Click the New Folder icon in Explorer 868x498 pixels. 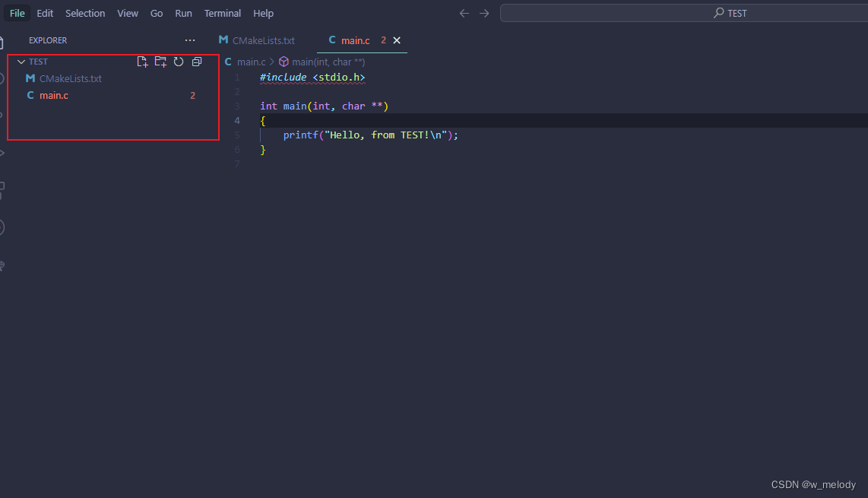(160, 62)
